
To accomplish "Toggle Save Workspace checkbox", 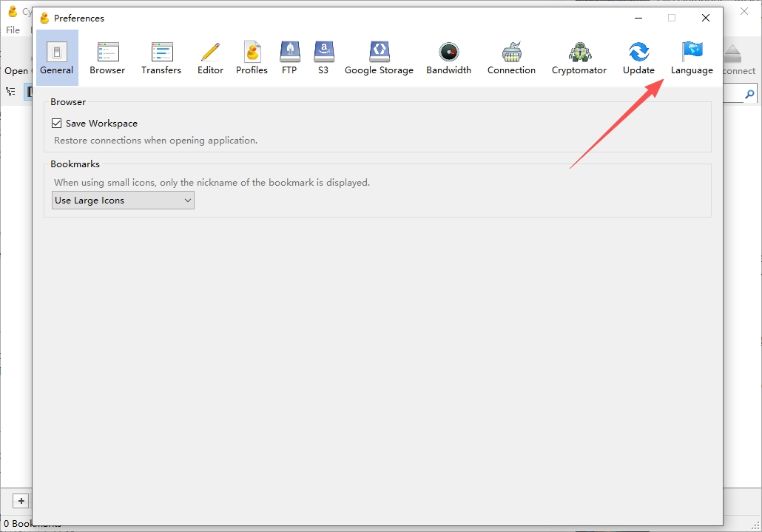I will pos(56,124).
